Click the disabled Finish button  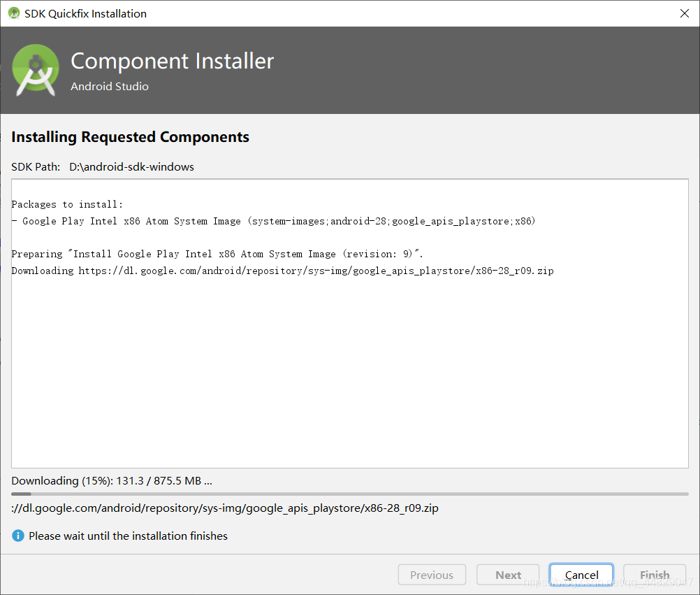coord(655,575)
